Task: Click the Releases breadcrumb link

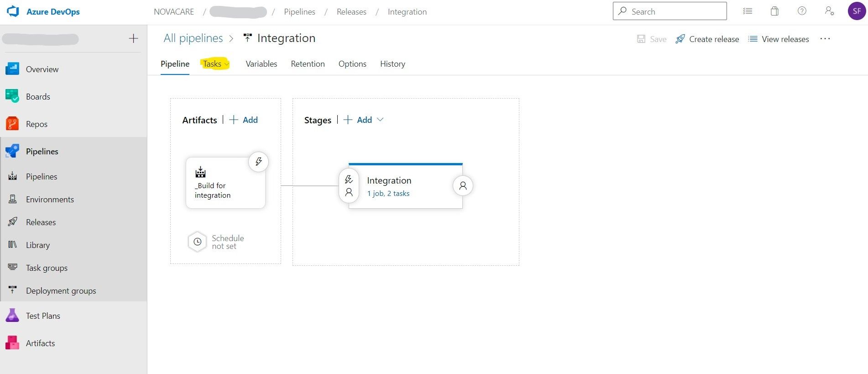Action: [351, 12]
